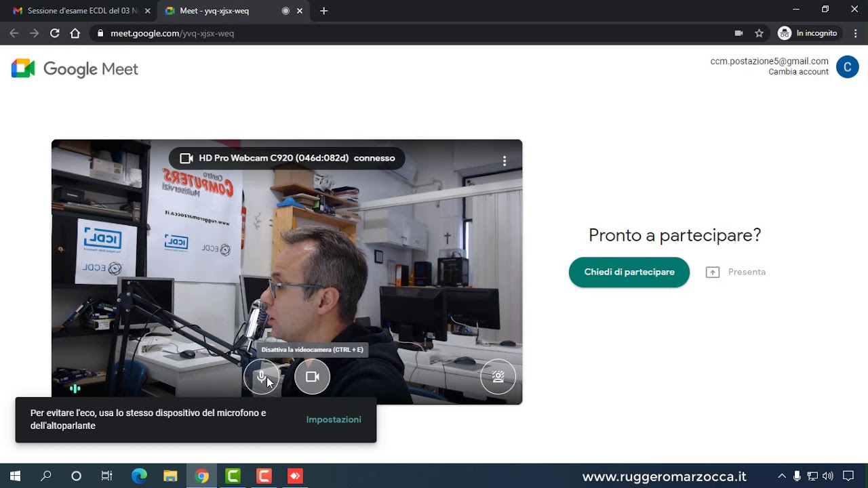This screenshot has height=488, width=868.
Task: Open File Explorer from the taskbar
Action: point(170,476)
